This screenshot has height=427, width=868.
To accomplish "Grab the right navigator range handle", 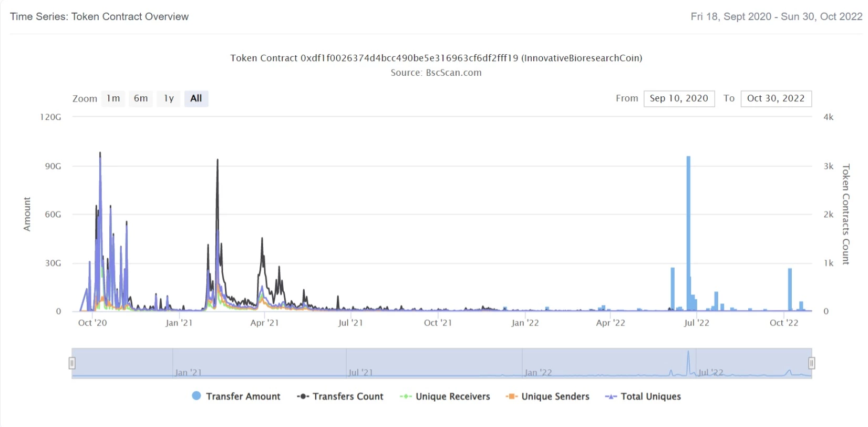I will point(812,363).
